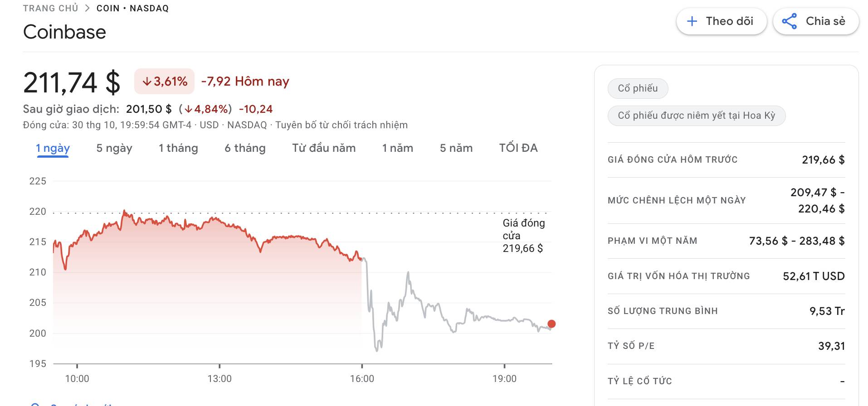868x406 pixels.
Task: Show the 6 tháng chart range
Action: [x=245, y=148]
